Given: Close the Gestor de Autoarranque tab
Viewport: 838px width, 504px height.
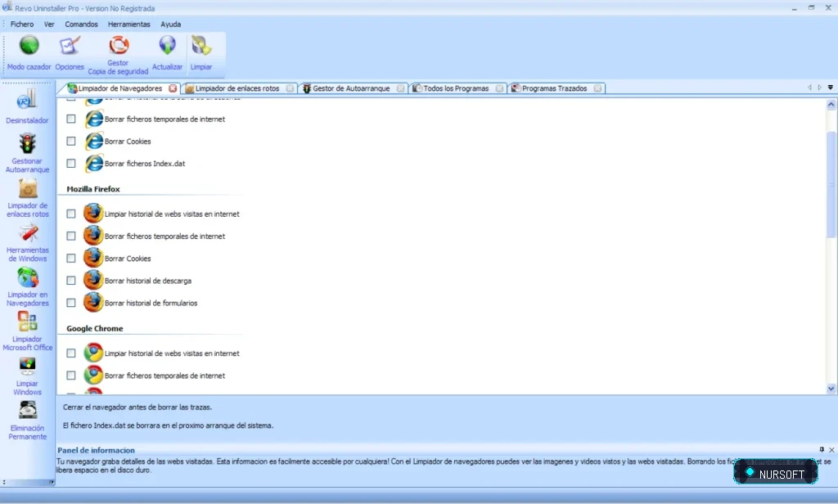Looking at the screenshot, I should click(400, 88).
